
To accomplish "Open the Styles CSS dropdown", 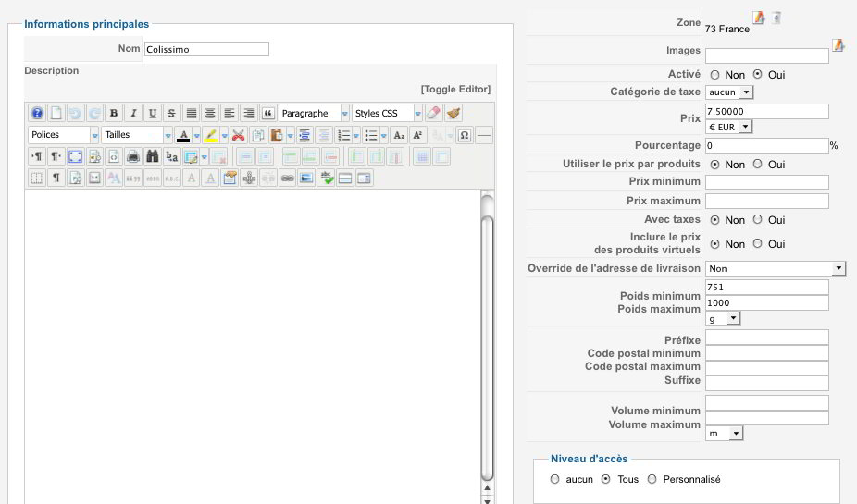I will click(387, 113).
